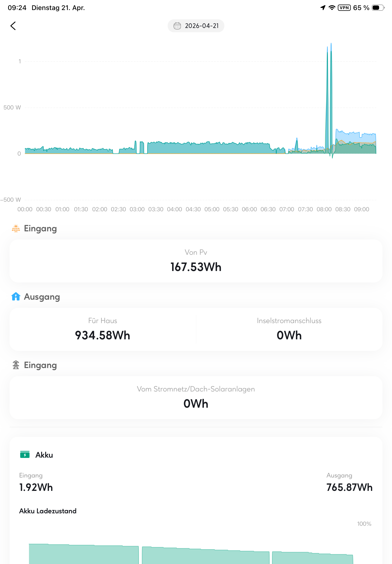Tap the calendar icon in date selector
392x564 pixels.
(177, 26)
